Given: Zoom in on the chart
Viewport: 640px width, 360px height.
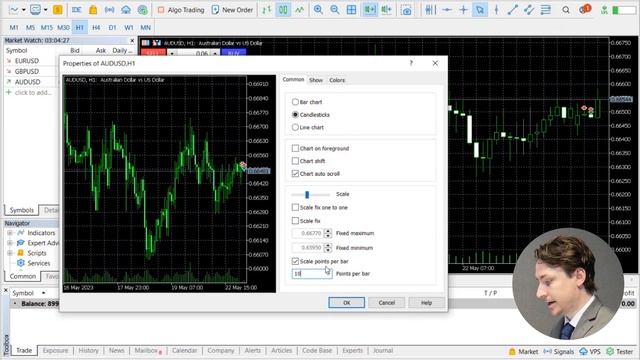Looking at the screenshot, I should pyautogui.click(x=318, y=9).
